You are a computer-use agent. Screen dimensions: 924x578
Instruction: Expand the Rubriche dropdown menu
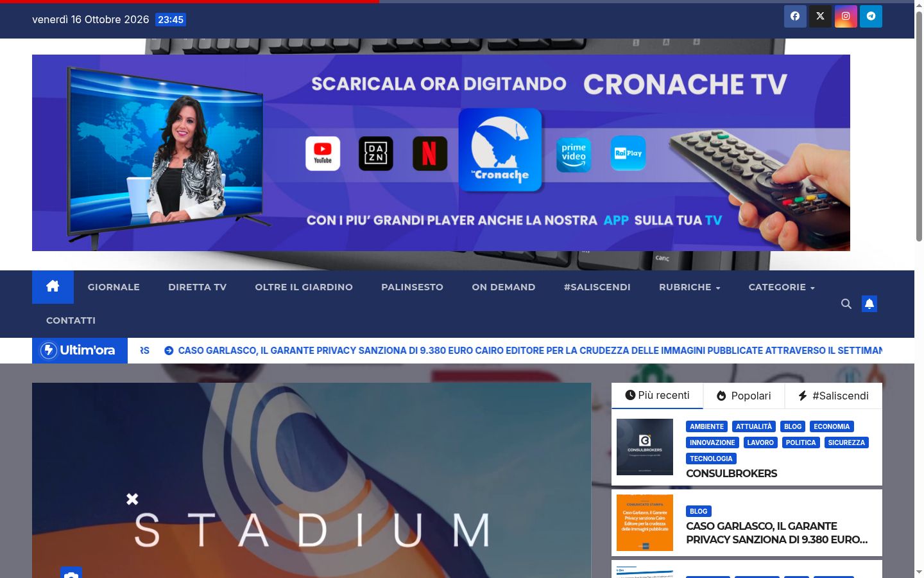click(689, 287)
